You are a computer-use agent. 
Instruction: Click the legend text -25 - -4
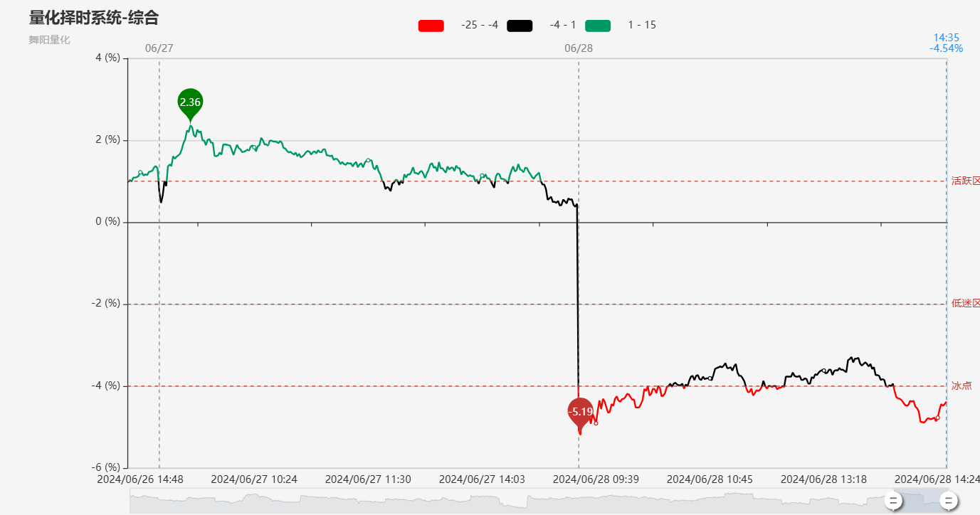480,26
